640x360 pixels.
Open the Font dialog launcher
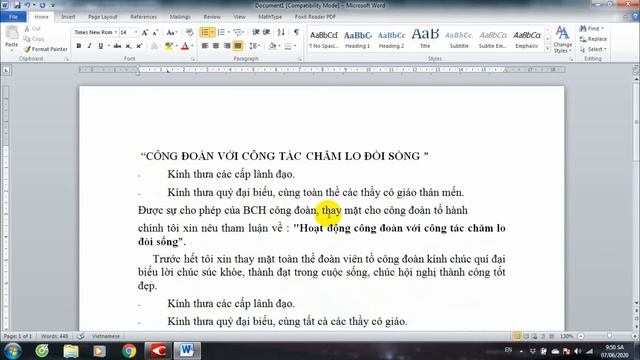pos(193,59)
